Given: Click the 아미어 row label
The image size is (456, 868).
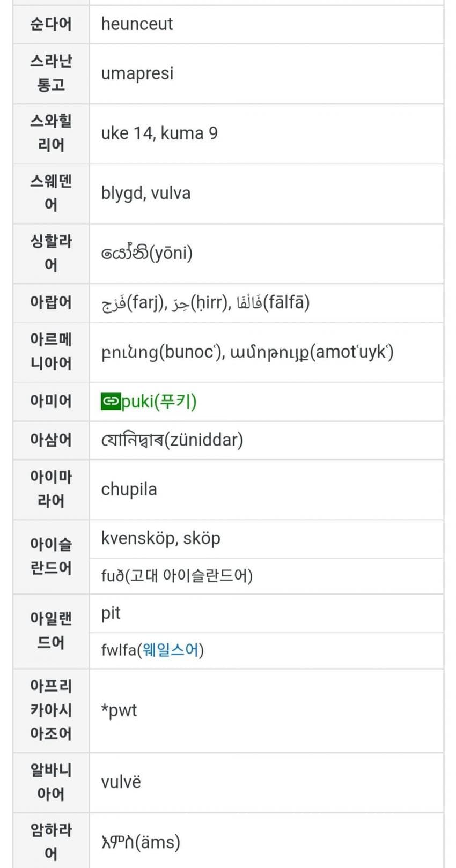Looking at the screenshot, I should pos(51,401).
